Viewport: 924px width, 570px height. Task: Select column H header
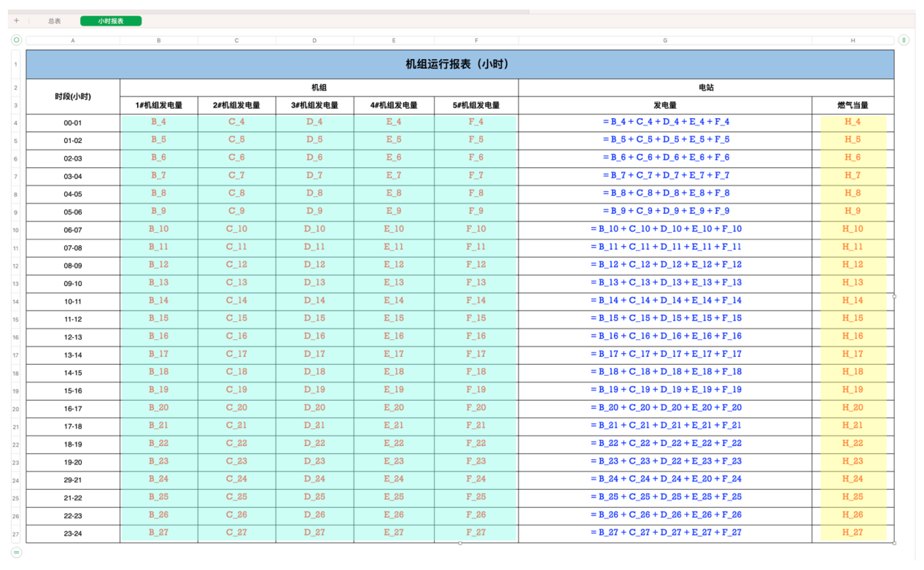(x=853, y=41)
